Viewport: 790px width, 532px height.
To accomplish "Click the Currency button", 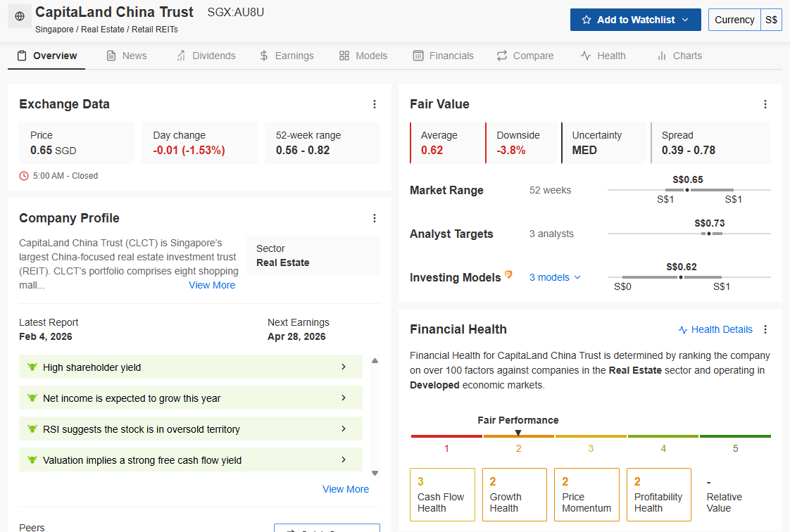I will [734, 20].
